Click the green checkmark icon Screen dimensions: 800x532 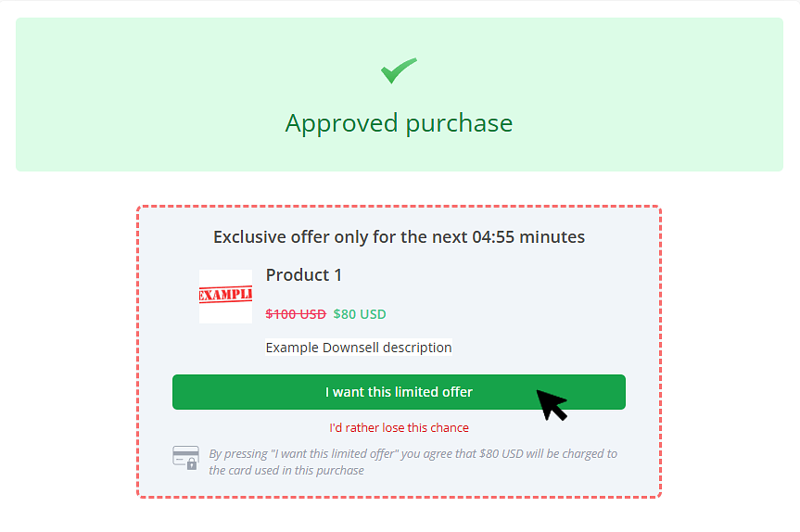(399, 71)
